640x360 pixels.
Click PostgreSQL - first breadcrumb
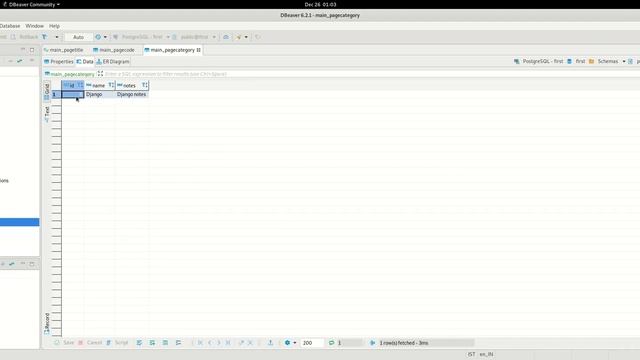pos(538,61)
